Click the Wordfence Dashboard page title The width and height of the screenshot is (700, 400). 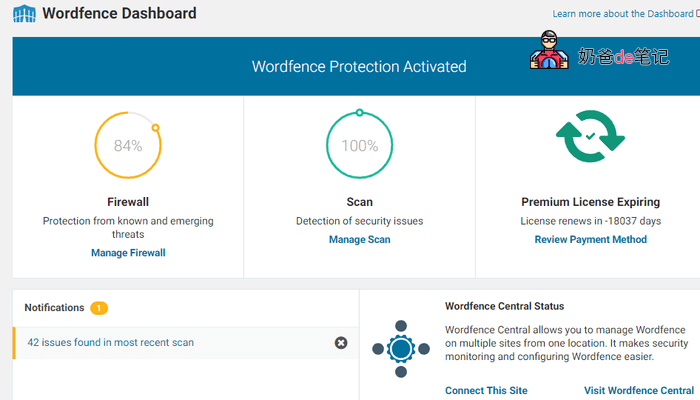119,15
